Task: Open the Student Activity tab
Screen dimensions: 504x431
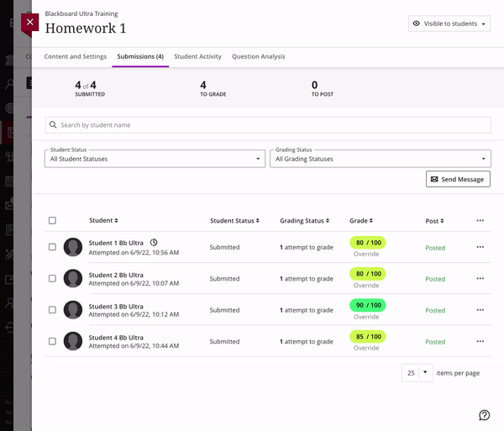Action: pyautogui.click(x=197, y=56)
